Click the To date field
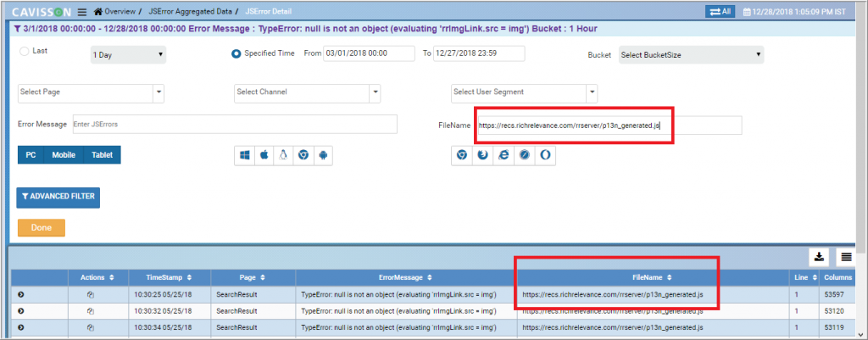868x340 pixels. click(479, 53)
